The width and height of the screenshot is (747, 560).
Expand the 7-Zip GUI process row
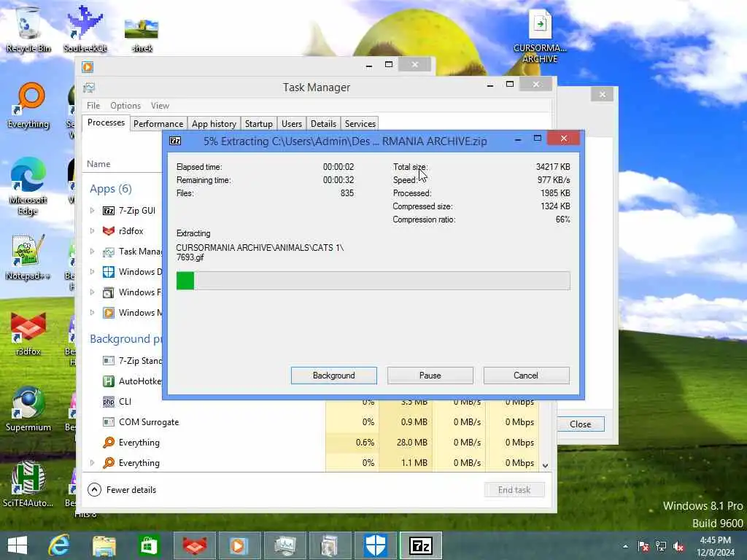(x=93, y=210)
